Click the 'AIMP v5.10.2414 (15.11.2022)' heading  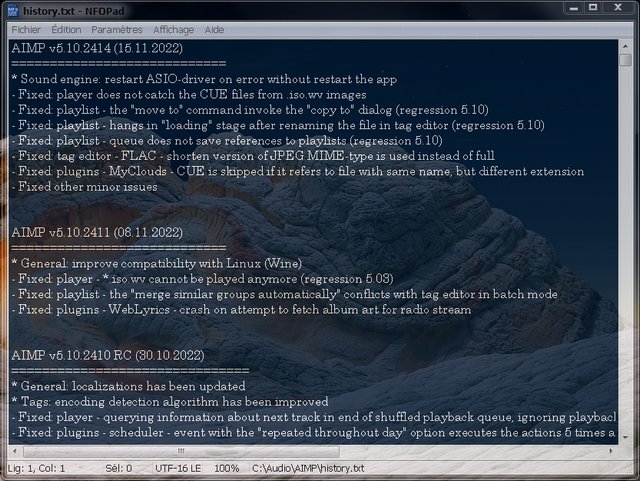tap(97, 48)
